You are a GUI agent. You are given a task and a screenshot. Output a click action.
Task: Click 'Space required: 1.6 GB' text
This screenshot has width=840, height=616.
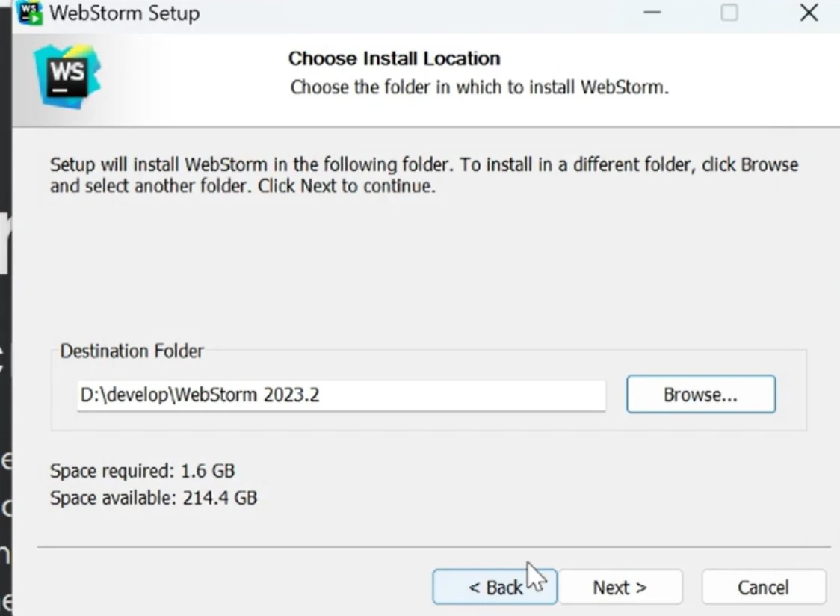coord(143,471)
